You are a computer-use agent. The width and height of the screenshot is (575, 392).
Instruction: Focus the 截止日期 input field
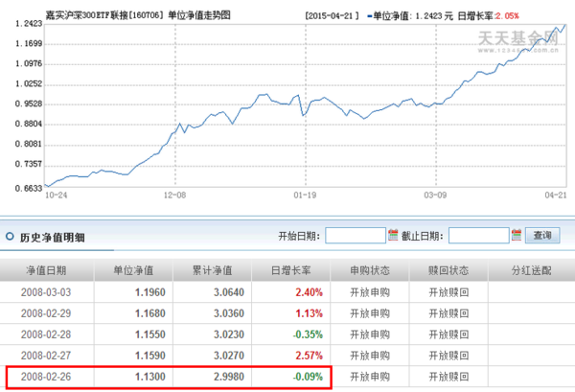coord(478,235)
